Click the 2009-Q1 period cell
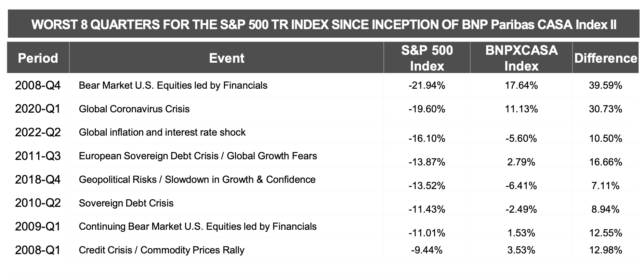The width and height of the screenshot is (644, 275). point(38,226)
